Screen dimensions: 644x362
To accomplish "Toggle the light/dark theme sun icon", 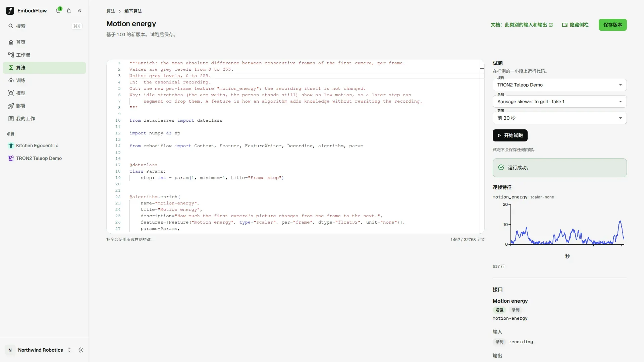I will [x=81, y=350].
